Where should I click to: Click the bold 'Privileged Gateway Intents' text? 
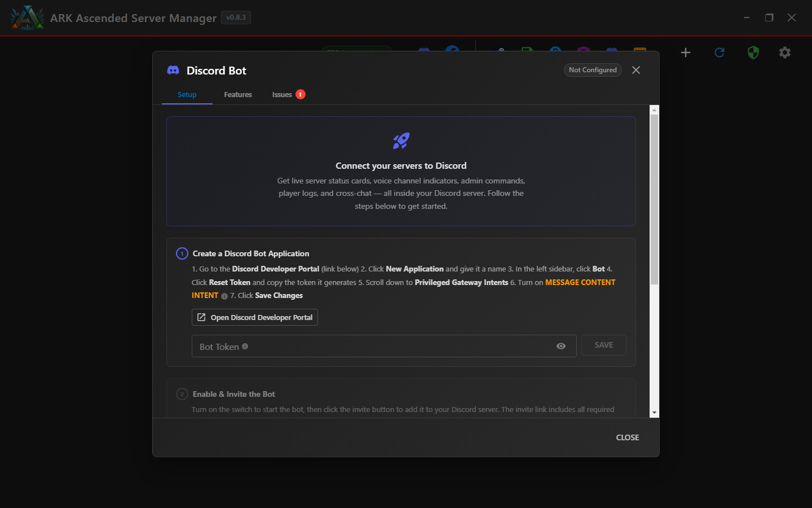(461, 282)
